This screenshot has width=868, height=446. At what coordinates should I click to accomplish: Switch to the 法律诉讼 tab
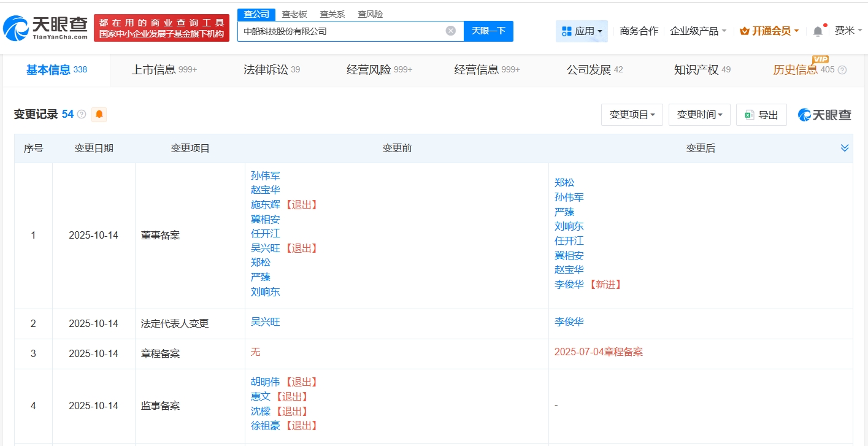coord(271,70)
